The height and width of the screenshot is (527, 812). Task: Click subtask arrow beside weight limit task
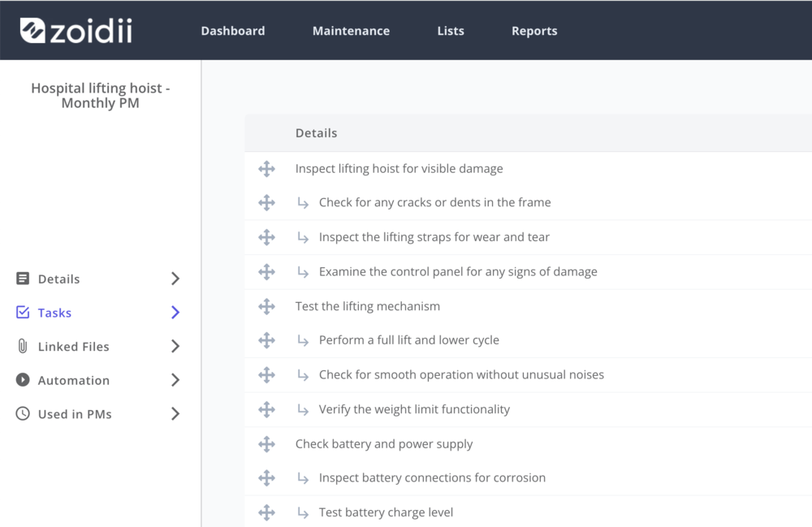(x=303, y=410)
